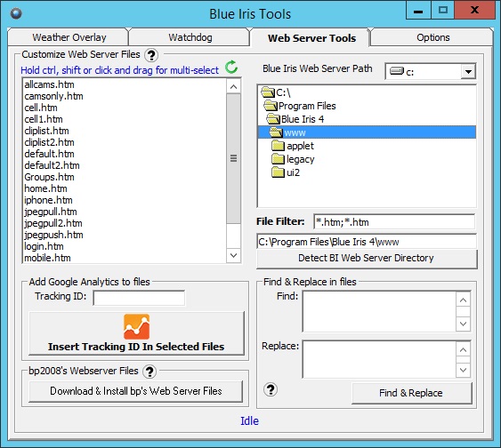Open the drive selection dropdown

[468, 71]
